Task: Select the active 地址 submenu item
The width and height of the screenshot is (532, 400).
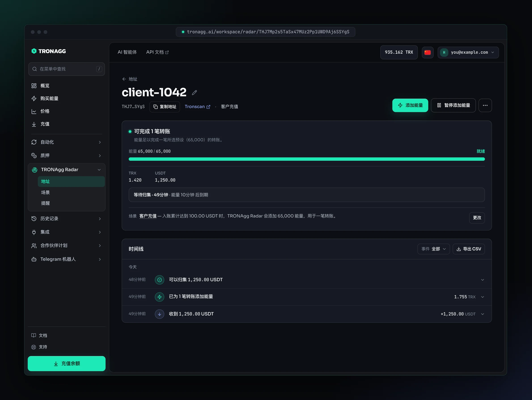Action: 71,181
